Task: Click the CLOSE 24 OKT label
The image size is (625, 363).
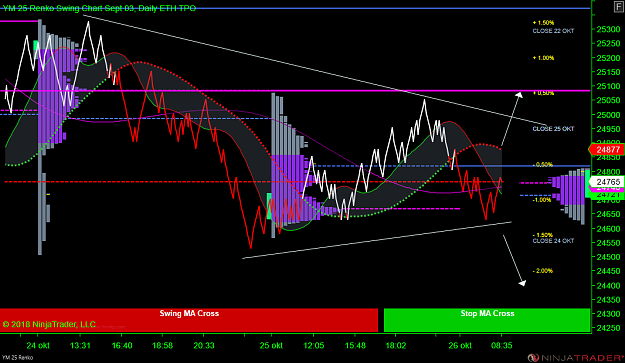Action: click(553, 241)
